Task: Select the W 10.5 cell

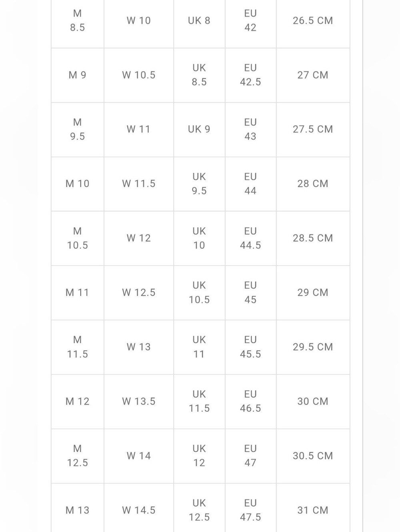Action: [139, 75]
